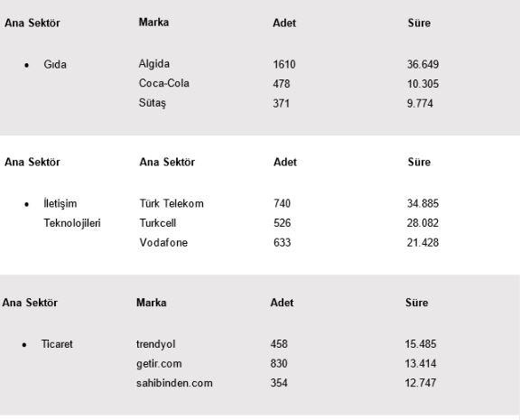Select the Coca-Cola row text

coord(163,83)
